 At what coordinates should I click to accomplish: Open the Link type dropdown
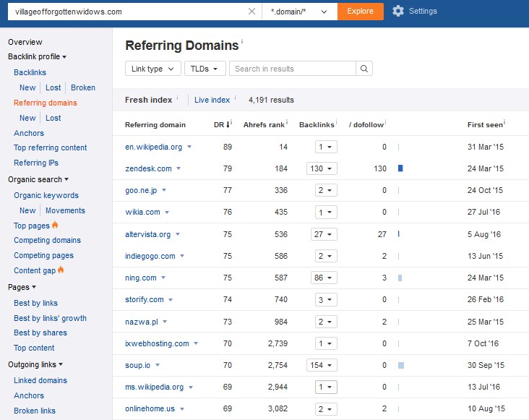tap(152, 69)
